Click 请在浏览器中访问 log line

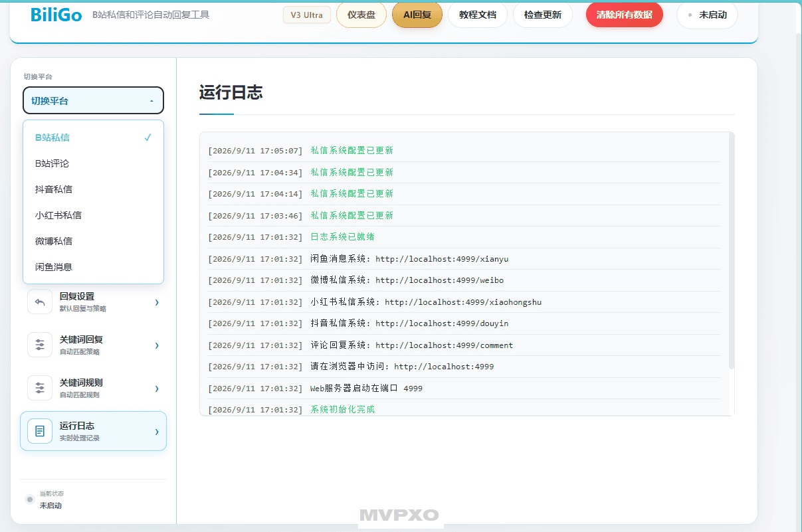coord(464,367)
